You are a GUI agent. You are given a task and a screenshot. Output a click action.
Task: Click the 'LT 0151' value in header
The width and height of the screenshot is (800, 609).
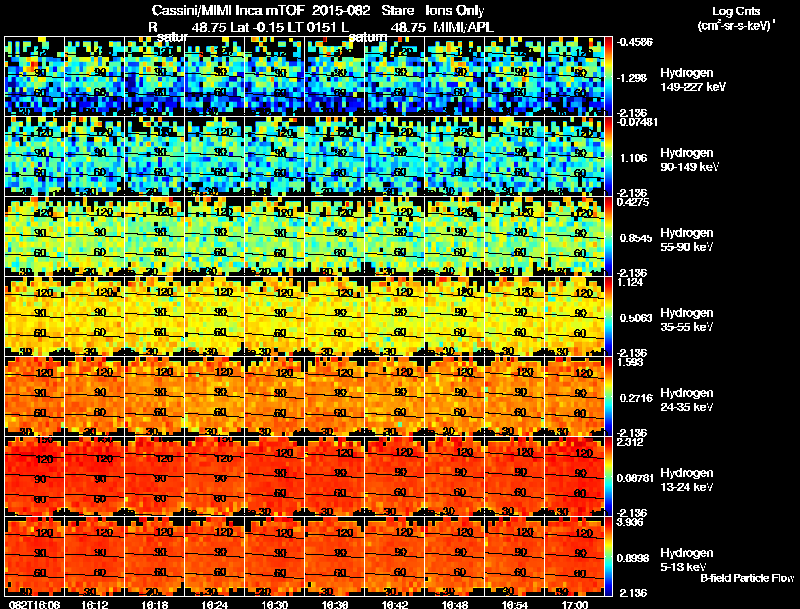pyautogui.click(x=310, y=28)
